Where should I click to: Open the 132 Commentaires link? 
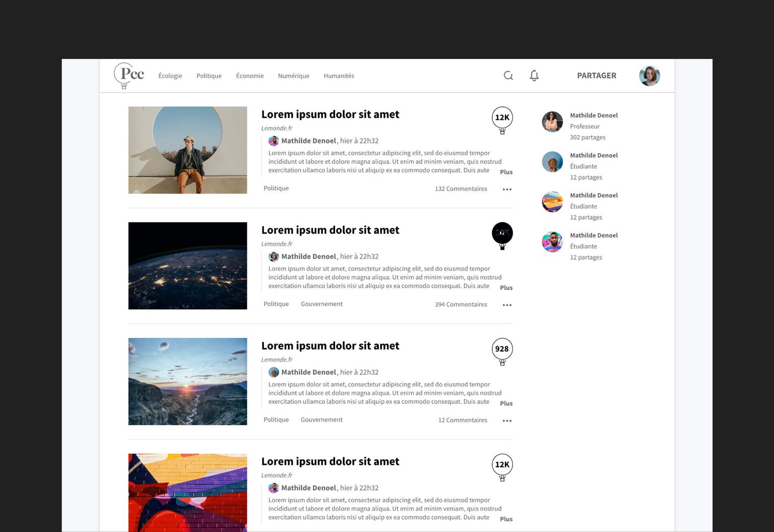coord(461,189)
